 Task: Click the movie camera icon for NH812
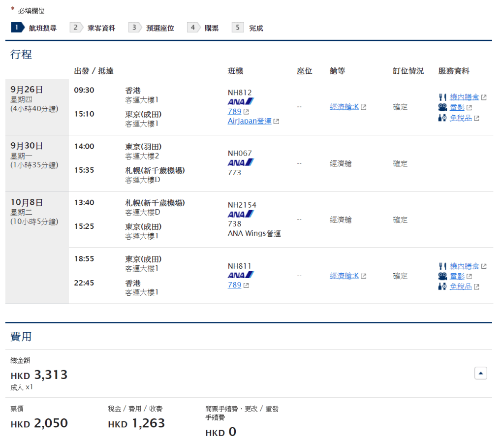442,107
